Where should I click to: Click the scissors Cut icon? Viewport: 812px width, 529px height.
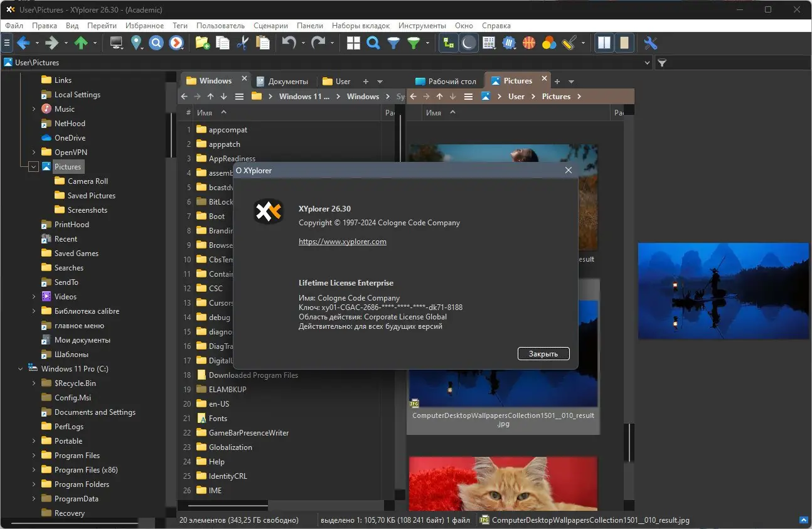coord(242,43)
